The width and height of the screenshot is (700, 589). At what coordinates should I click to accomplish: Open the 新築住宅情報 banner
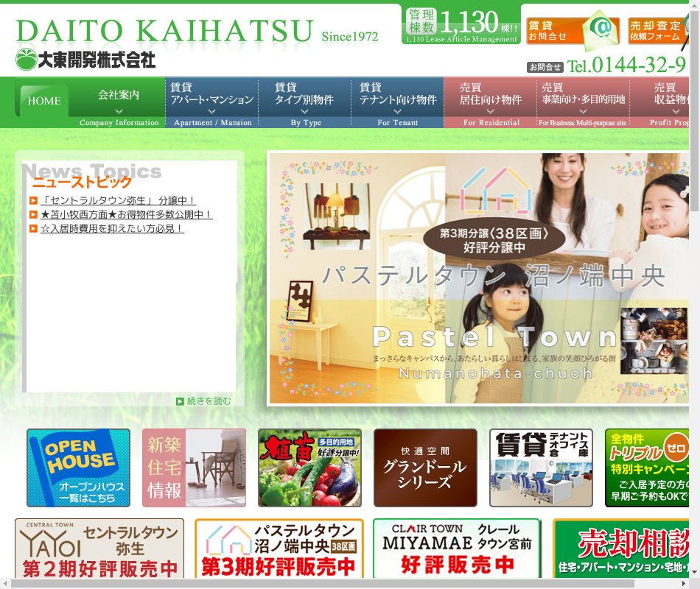click(195, 468)
